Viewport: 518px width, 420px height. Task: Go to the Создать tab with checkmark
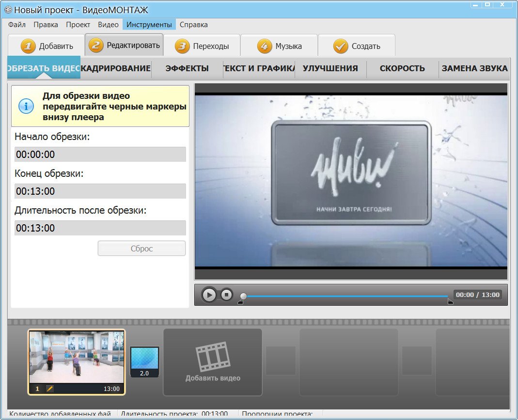357,47
